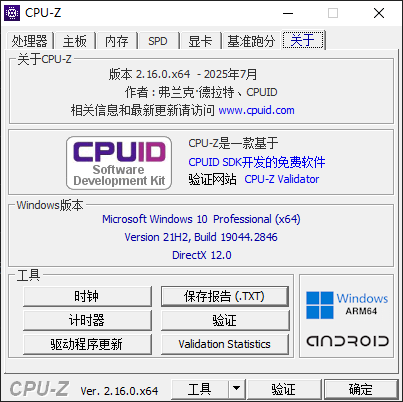The height and width of the screenshot is (402, 403).
Task: Click the CPUID Software Development Kit logo
Action: [x=119, y=163]
